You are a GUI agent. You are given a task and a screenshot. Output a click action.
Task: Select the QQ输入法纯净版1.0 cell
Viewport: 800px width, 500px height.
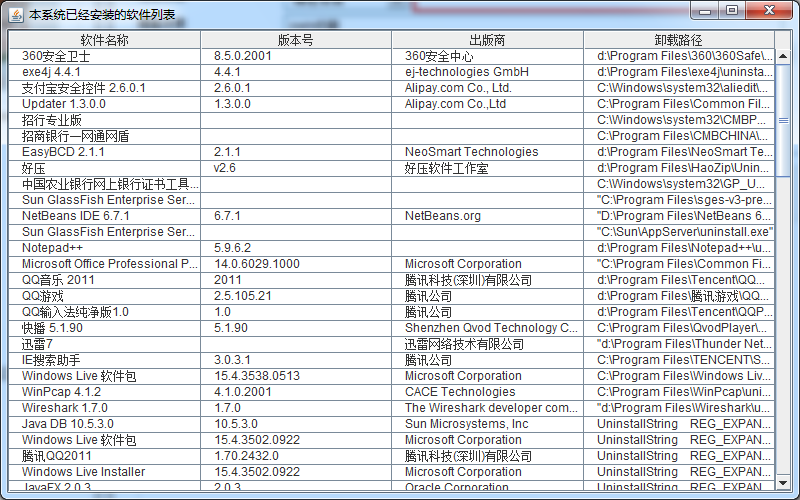click(105, 312)
